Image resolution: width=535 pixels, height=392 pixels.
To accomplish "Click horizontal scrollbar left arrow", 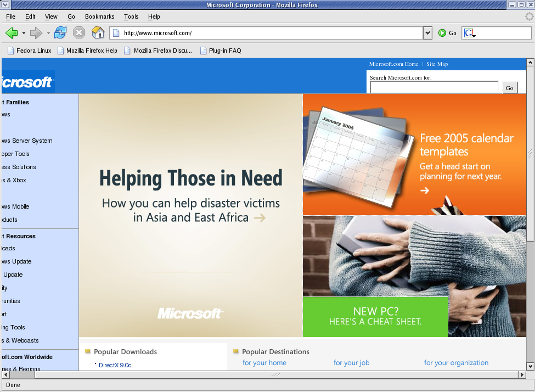I will (5, 374).
